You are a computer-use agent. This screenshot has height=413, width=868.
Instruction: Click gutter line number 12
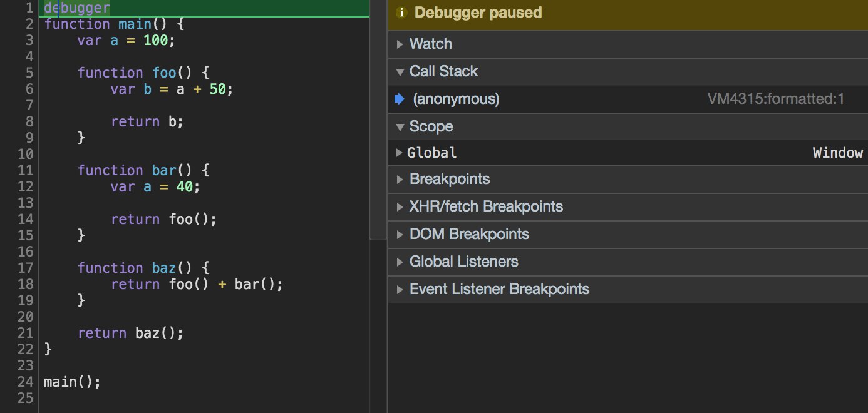click(25, 187)
